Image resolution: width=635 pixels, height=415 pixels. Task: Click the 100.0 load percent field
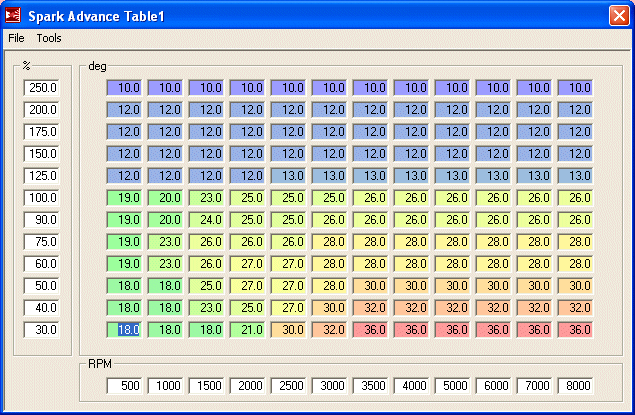(42, 198)
